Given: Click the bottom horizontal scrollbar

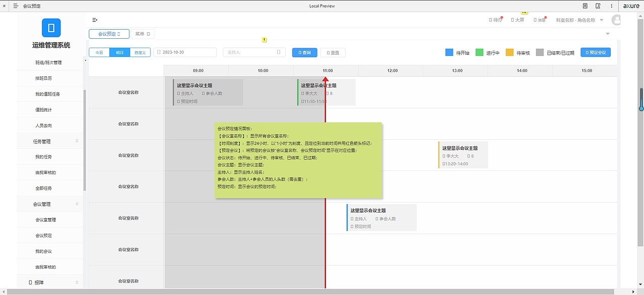Looking at the screenshot, I should click(309, 292).
